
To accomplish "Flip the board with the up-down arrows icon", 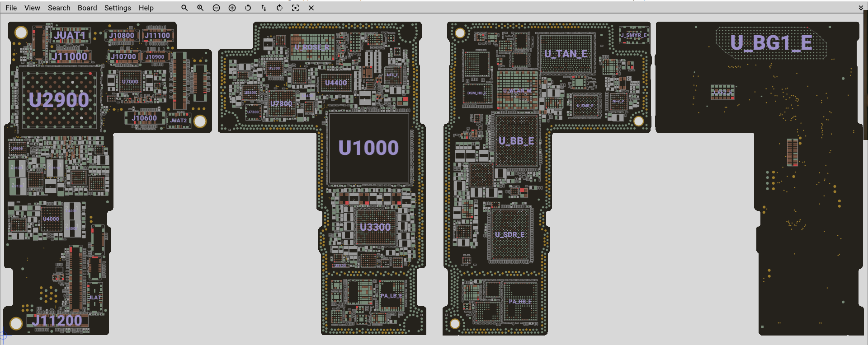I will click(x=264, y=8).
